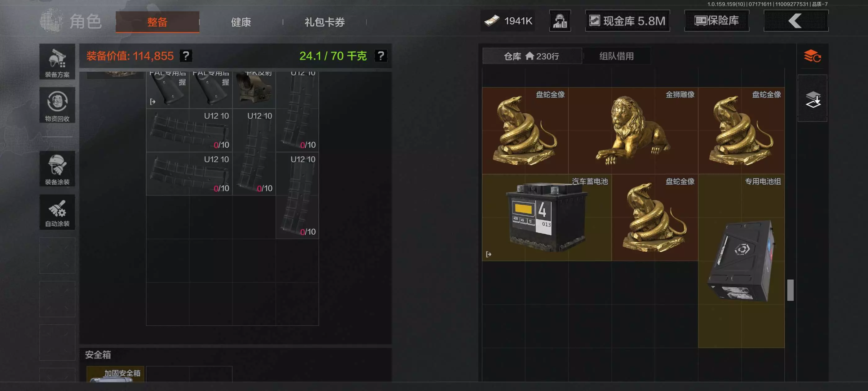This screenshot has height=391, width=868.
Task: Open the 物资回收 recycle icon
Action: (57, 105)
